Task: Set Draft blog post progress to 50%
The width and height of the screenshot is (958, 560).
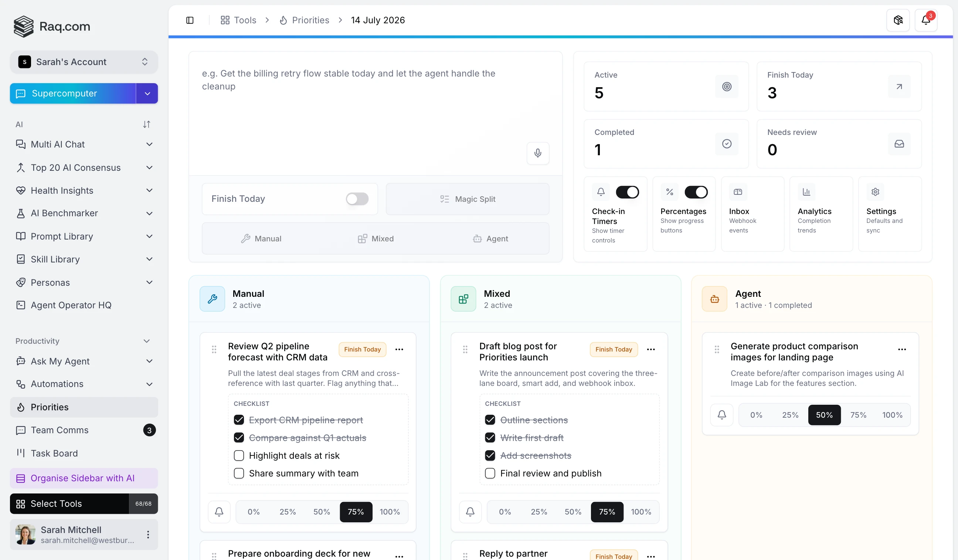Action: (573, 512)
